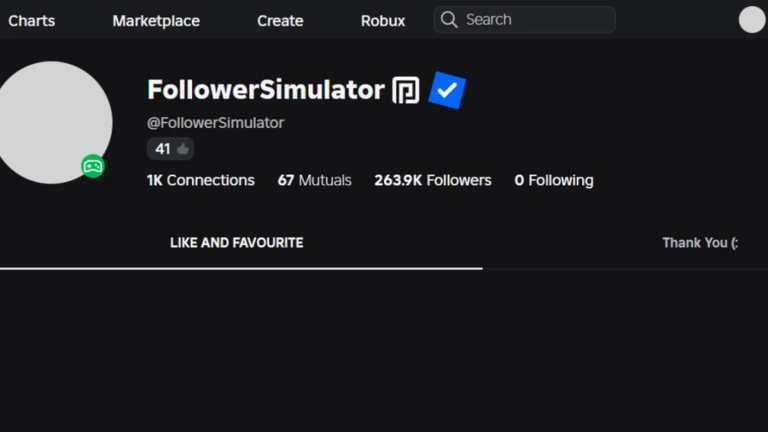The width and height of the screenshot is (768, 432).
Task: Open the 263.9K Followers list
Action: [433, 181]
